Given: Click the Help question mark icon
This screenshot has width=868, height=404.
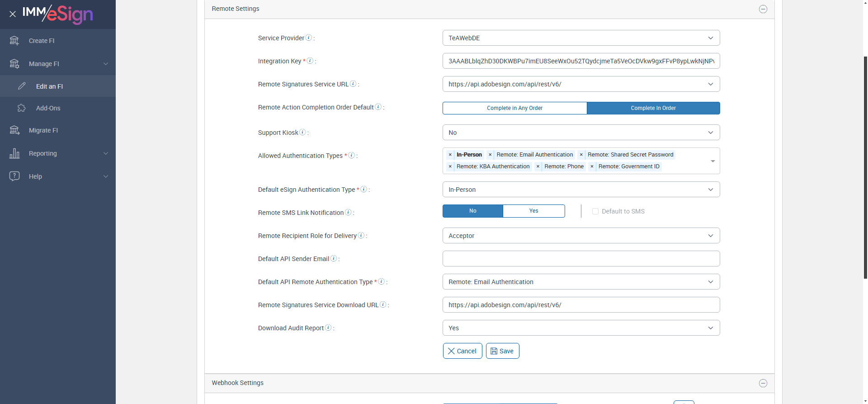Looking at the screenshot, I should click(14, 176).
